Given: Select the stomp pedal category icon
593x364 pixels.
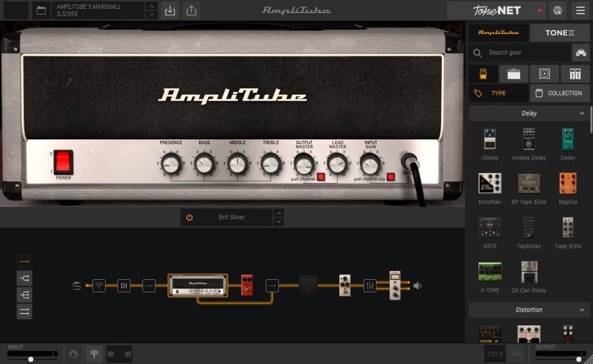Looking at the screenshot, I should click(483, 74).
